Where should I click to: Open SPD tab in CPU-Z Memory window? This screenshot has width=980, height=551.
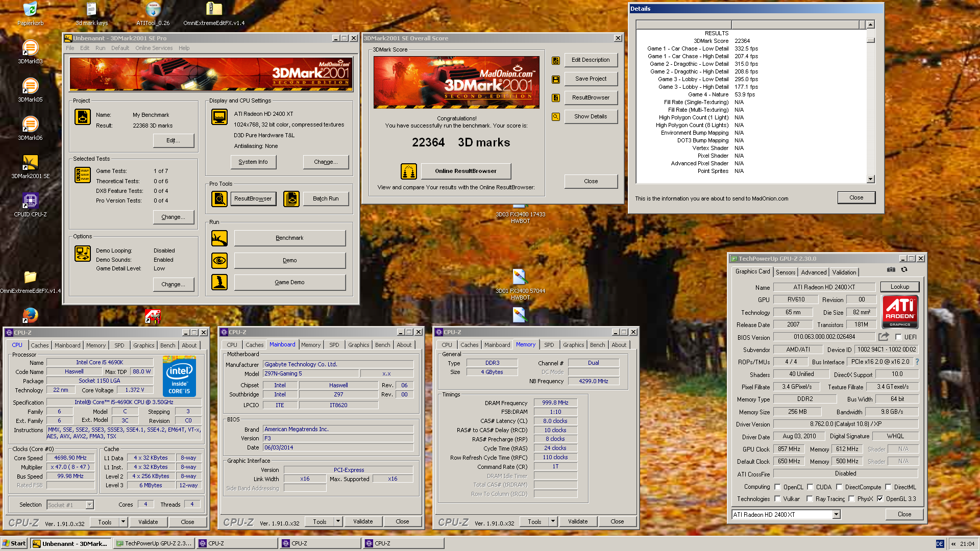[x=549, y=345]
